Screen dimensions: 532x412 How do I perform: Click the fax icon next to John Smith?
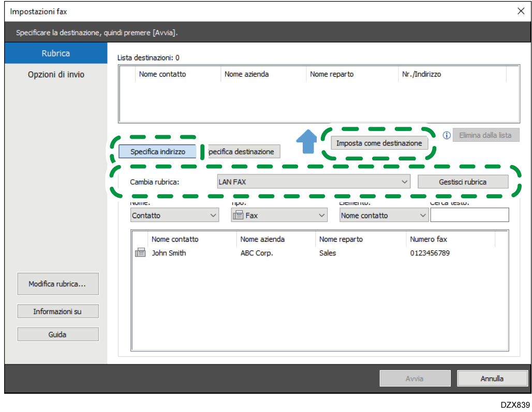(x=140, y=253)
